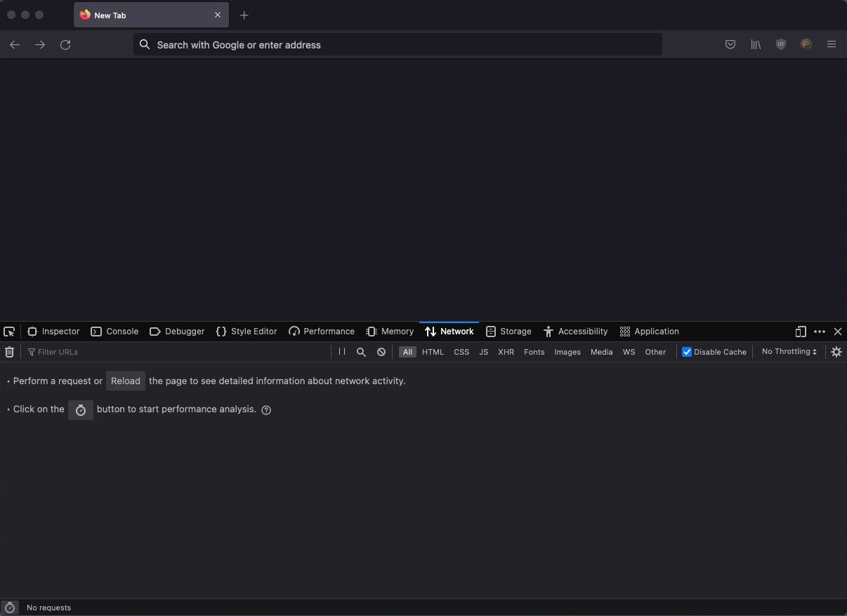847x616 pixels.
Task: Uncheck the Disable Cache checkbox
Action: 687,352
